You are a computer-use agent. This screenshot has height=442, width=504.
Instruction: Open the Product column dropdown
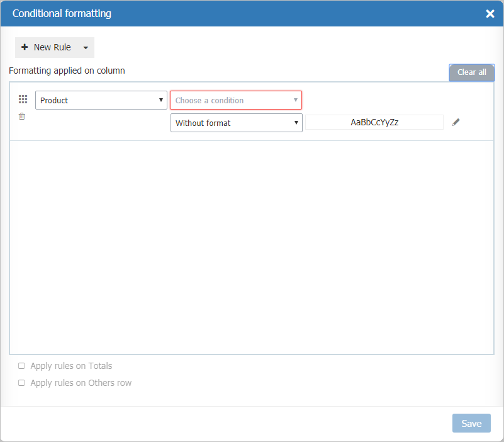coord(101,99)
